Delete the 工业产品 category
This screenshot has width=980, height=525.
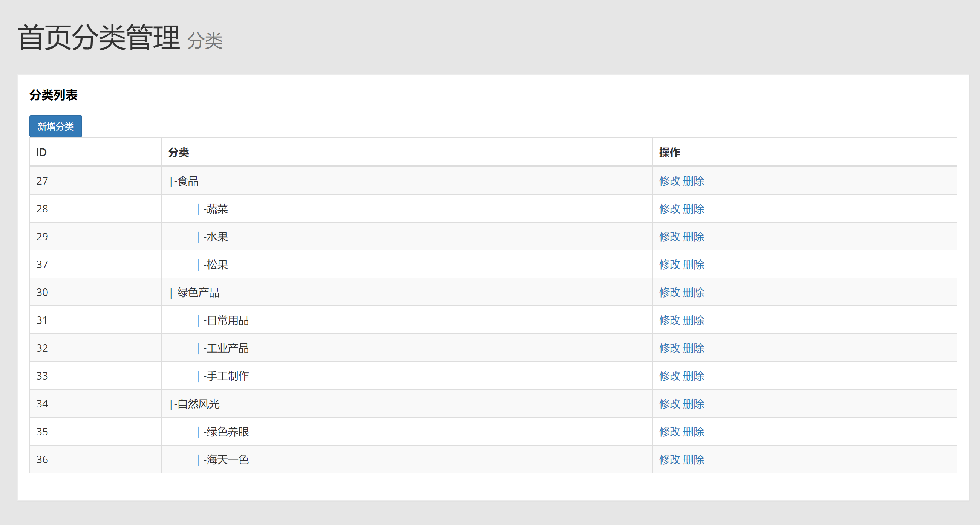(693, 348)
